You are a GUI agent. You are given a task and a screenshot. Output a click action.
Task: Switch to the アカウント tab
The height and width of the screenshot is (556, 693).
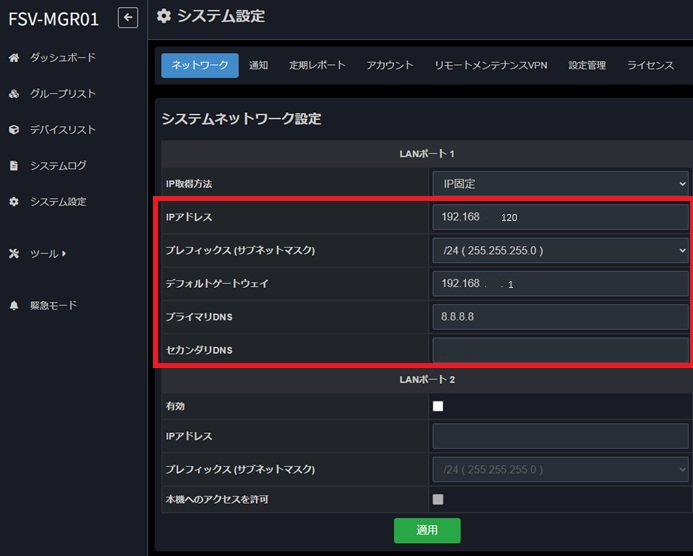click(x=390, y=65)
